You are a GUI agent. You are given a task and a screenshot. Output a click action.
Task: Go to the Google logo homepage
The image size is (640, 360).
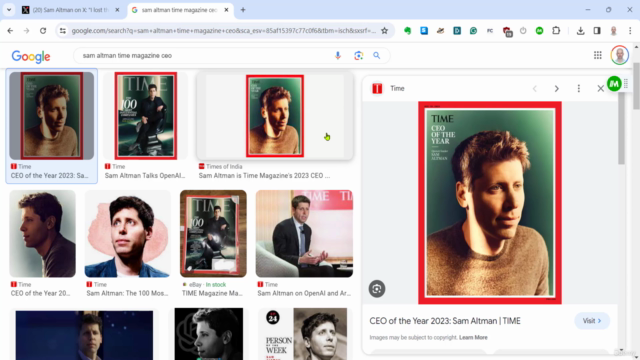tap(31, 56)
